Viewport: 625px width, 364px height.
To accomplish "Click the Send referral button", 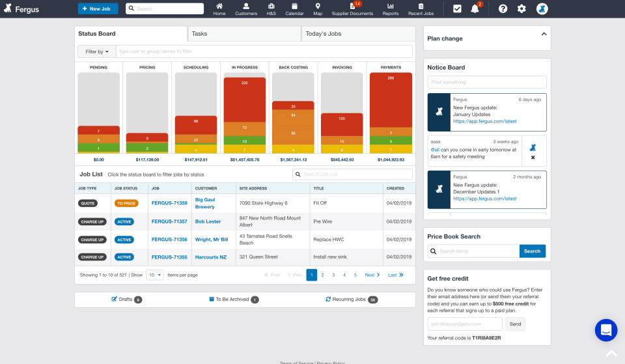I will (515, 324).
